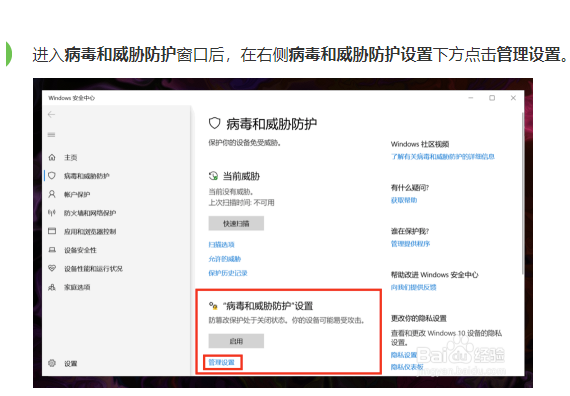Maximize the Windows 安全中心 window
This screenshot has height=396, width=570.
click(x=492, y=98)
